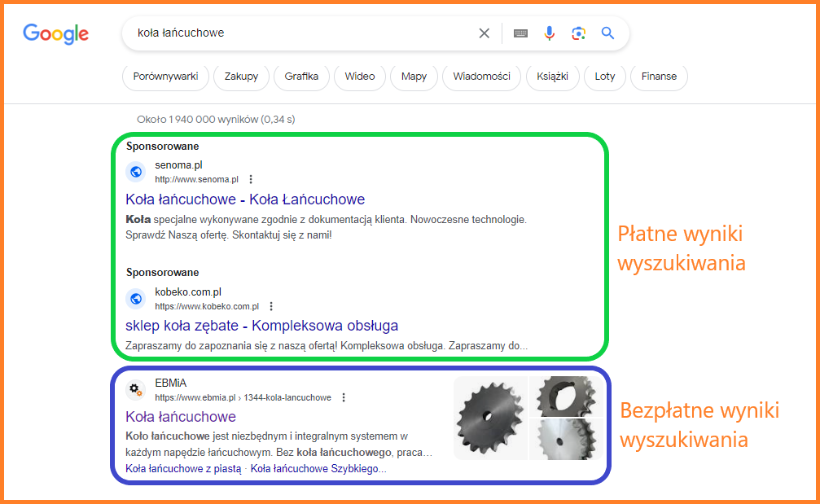Screen dimensions: 820x504
Task: Click the kobeko.com.pl favicon globe icon
Action: (x=135, y=298)
